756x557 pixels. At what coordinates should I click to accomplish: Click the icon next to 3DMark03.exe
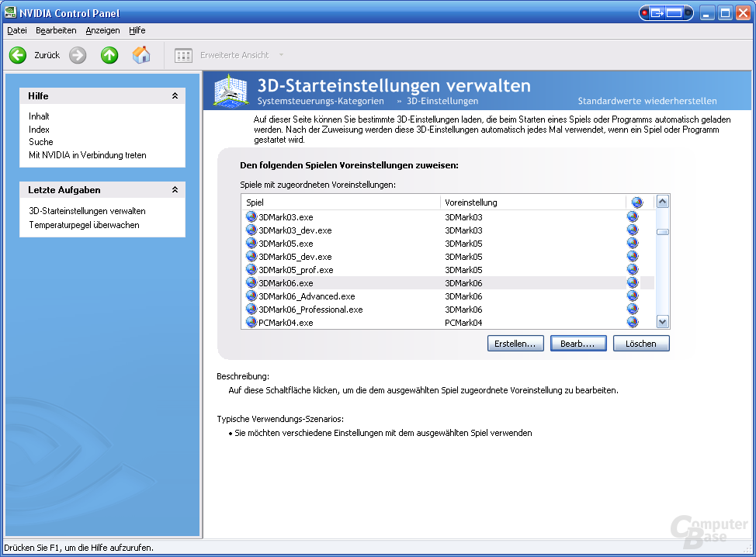251,216
